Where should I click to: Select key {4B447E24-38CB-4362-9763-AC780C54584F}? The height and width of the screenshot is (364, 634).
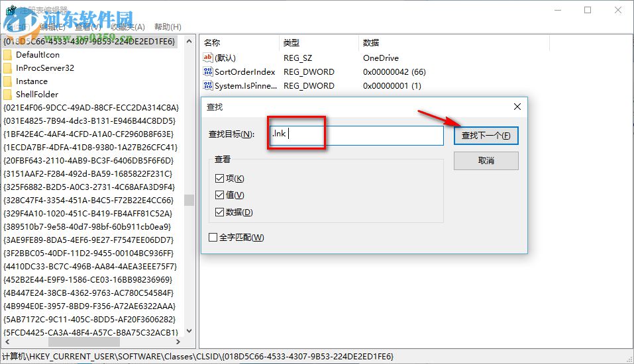[x=89, y=293]
